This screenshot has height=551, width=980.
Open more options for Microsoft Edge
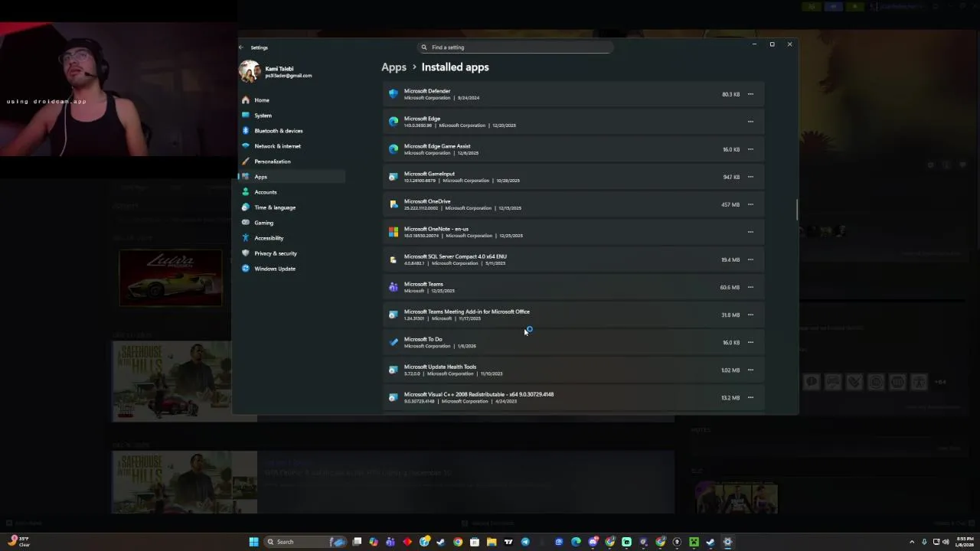[x=750, y=122]
